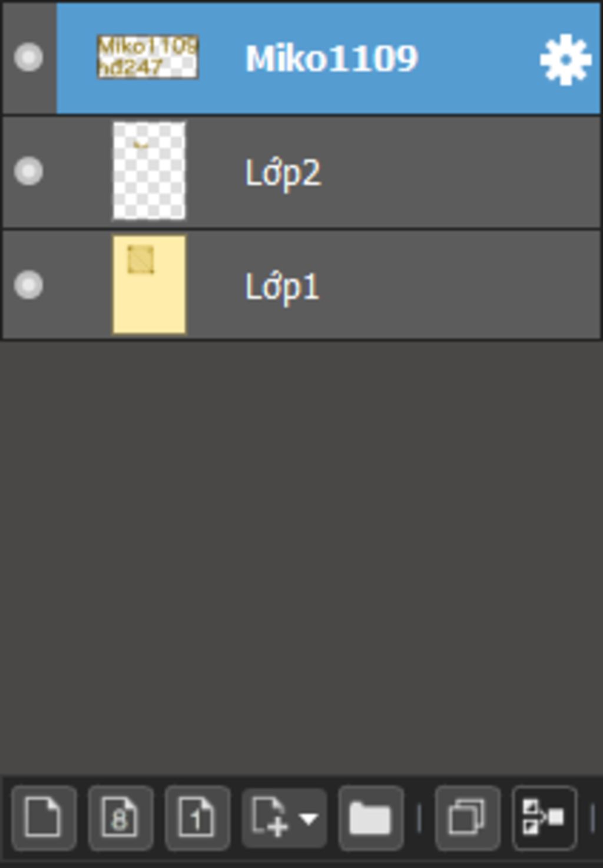Add a new 8-bit layer
The width and height of the screenshot is (603, 868).
tap(120, 817)
